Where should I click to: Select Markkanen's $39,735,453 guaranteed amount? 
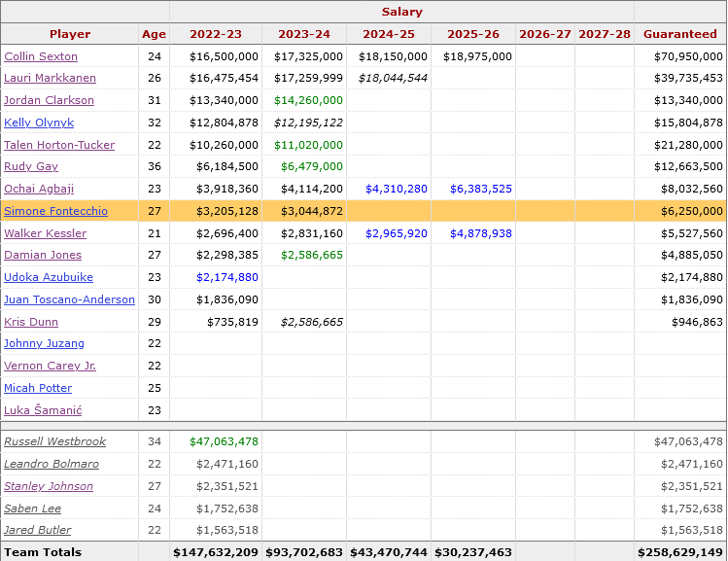coord(688,78)
